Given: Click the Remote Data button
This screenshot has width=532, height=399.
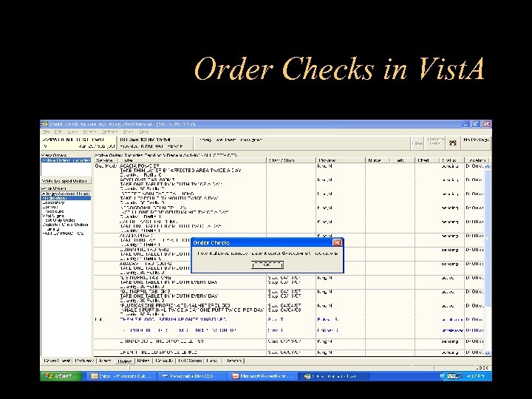Looking at the screenshot, I should point(435,143).
